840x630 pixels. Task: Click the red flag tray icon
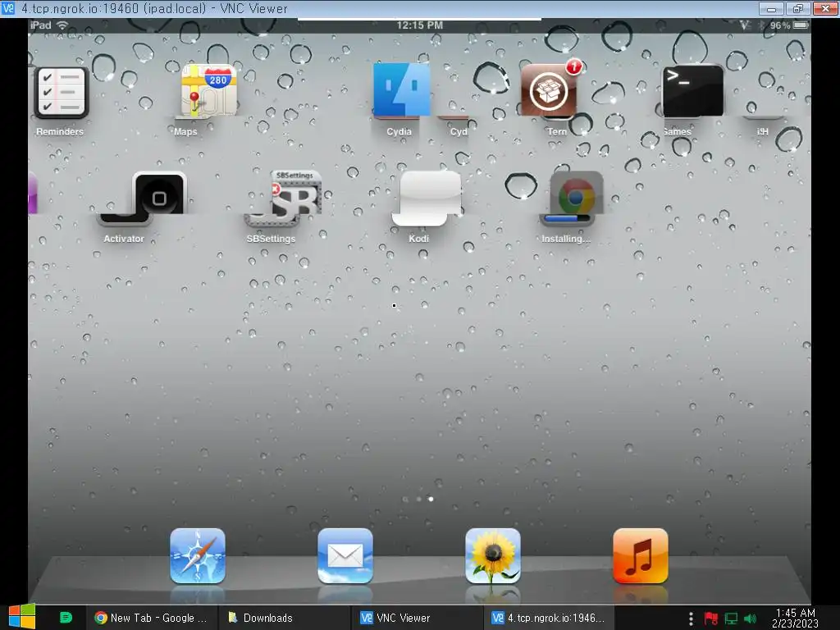tap(711, 619)
